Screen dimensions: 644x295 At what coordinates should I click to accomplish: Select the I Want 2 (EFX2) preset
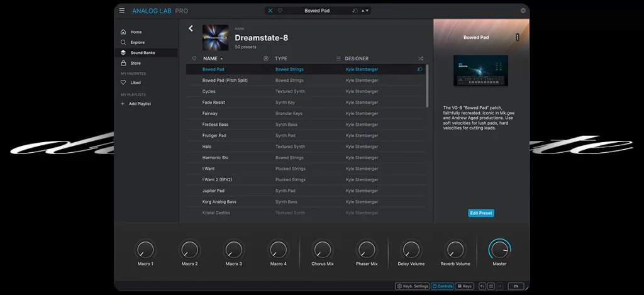(x=306, y=179)
